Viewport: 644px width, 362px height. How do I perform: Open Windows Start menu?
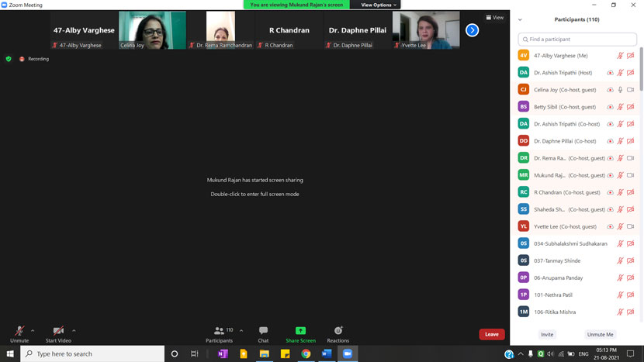[10, 353]
